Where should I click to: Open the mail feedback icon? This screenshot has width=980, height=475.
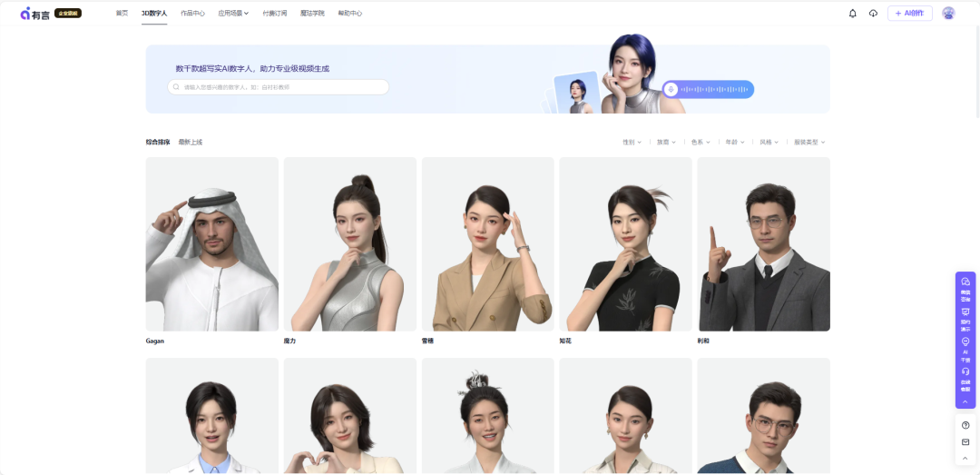(965, 441)
